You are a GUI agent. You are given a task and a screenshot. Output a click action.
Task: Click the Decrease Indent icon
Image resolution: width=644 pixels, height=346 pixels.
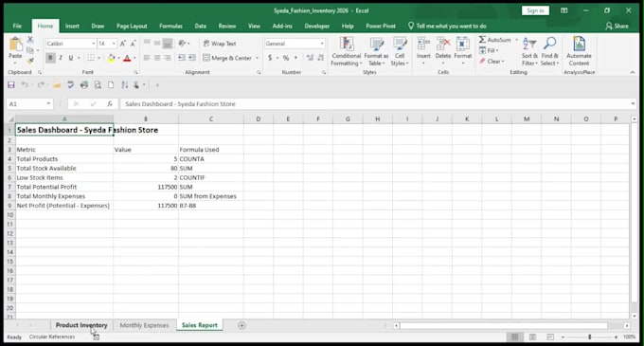tap(182, 58)
